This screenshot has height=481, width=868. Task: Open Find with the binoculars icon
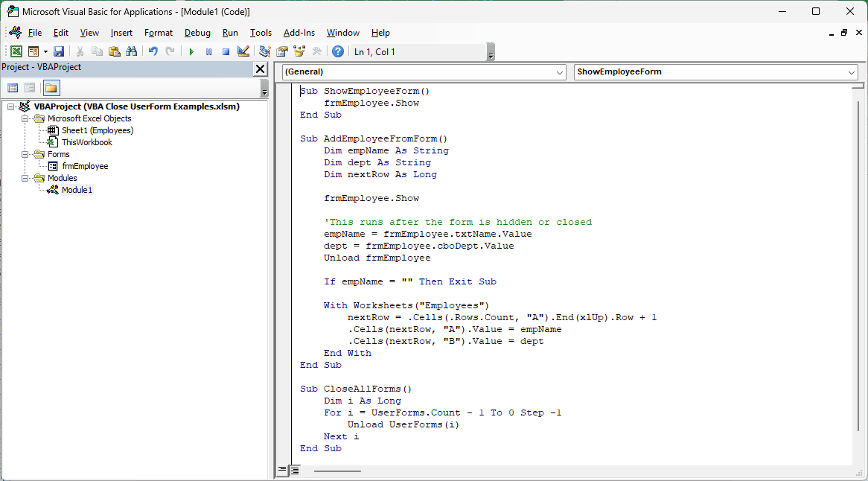[131, 51]
